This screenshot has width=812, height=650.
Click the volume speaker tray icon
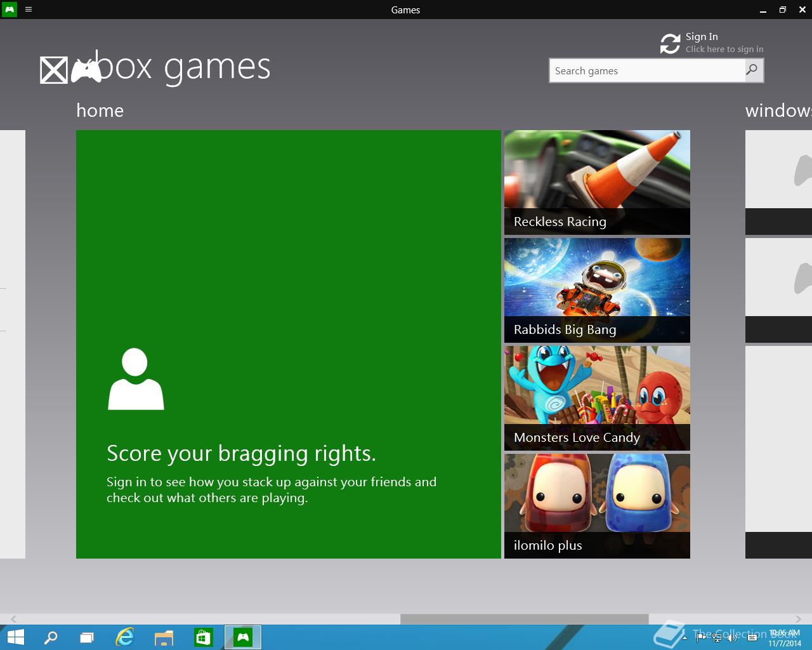click(733, 637)
